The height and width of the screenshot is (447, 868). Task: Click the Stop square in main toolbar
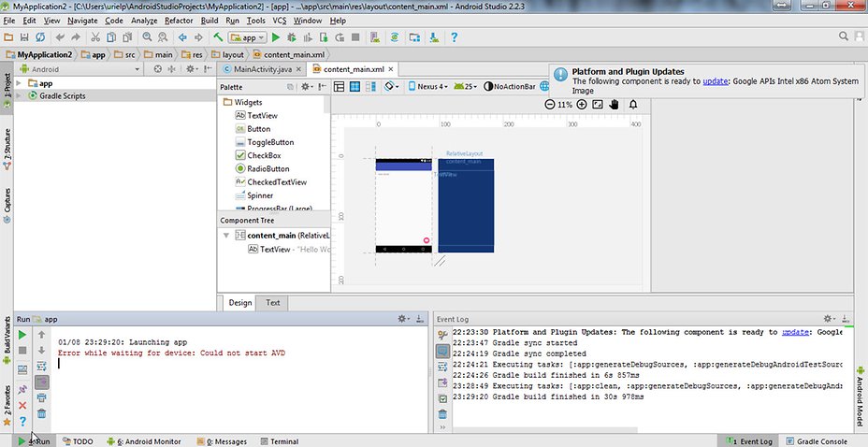[356, 37]
